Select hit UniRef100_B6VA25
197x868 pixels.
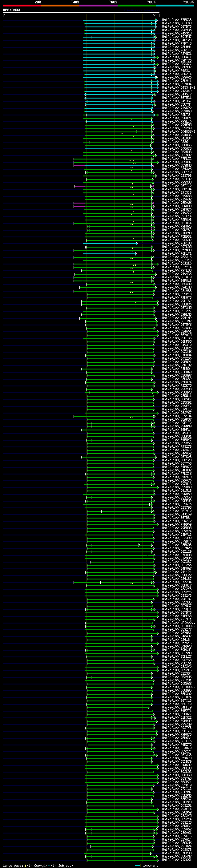coord(177,335)
